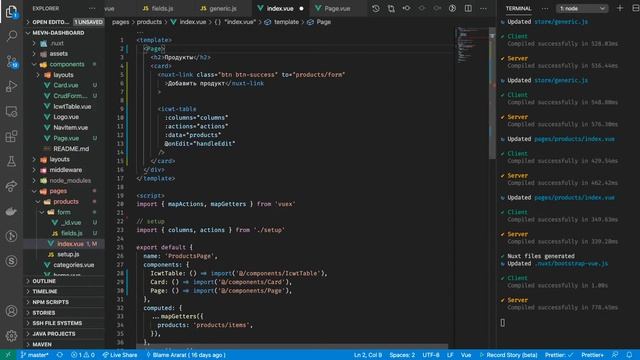Expand the node_modules folder
Image resolution: width=640 pixels, height=360 pixels.
[x=70, y=180]
